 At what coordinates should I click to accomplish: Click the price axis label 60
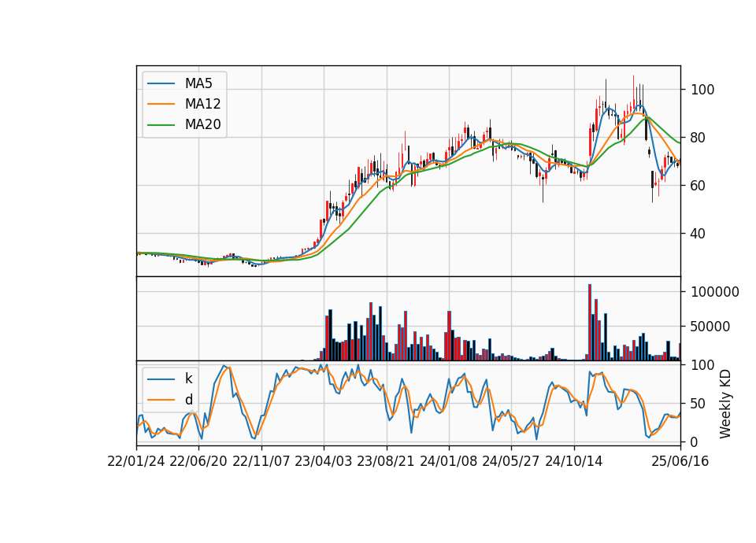[697, 186]
